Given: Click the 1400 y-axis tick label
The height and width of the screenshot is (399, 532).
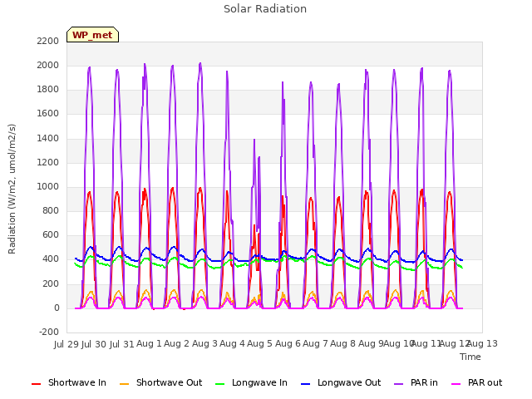Looking at the screenshot, I should pyautogui.click(x=48, y=138).
